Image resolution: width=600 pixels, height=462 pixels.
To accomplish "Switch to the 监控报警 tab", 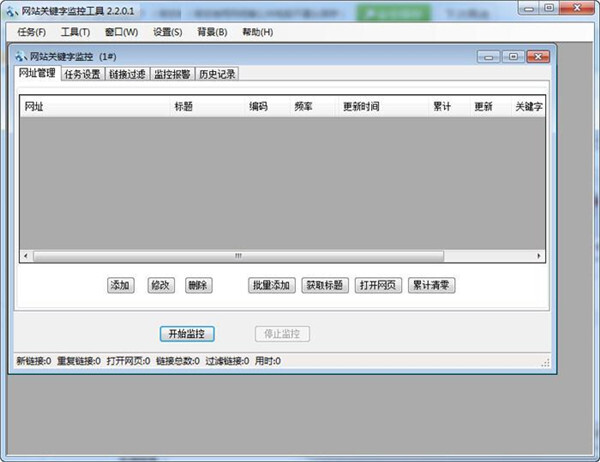I will coord(172,74).
